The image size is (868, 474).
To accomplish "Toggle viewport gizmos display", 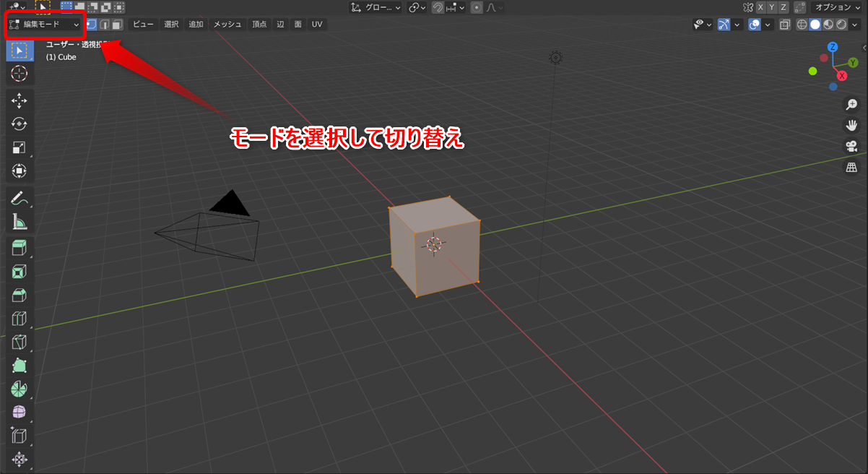I will pos(723,25).
